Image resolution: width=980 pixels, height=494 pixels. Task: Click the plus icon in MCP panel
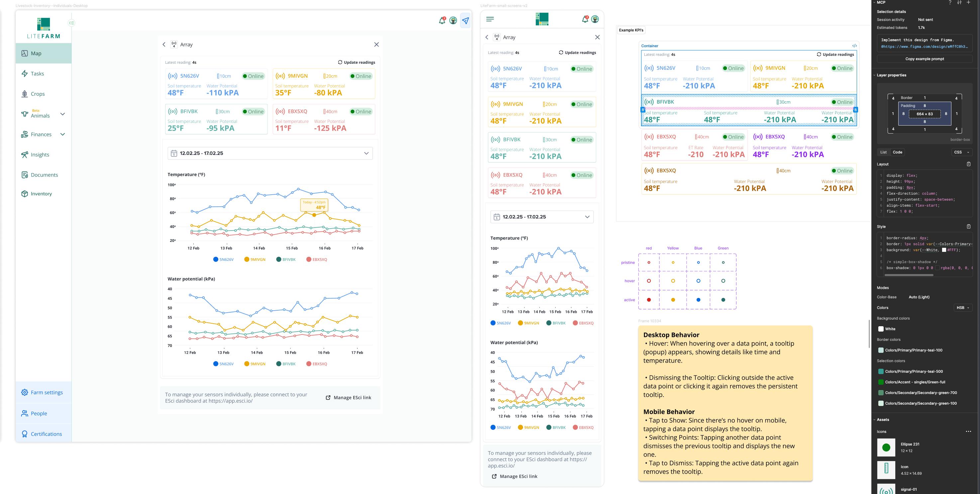click(x=969, y=2)
